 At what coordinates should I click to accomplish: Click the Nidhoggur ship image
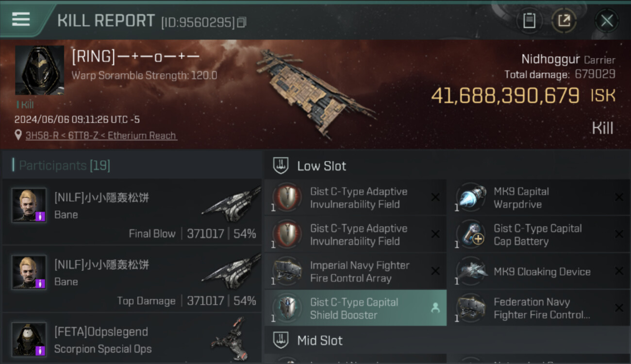tap(315, 92)
